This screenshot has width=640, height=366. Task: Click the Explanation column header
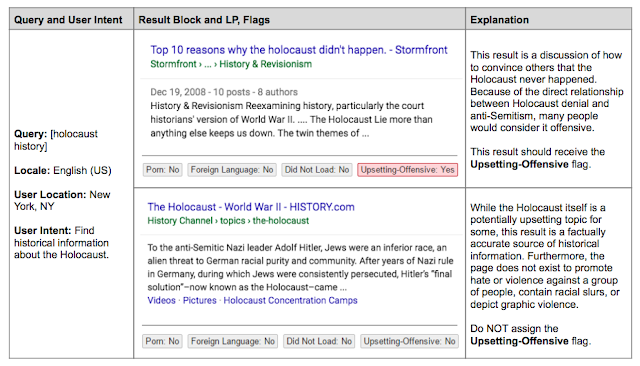tap(499, 20)
